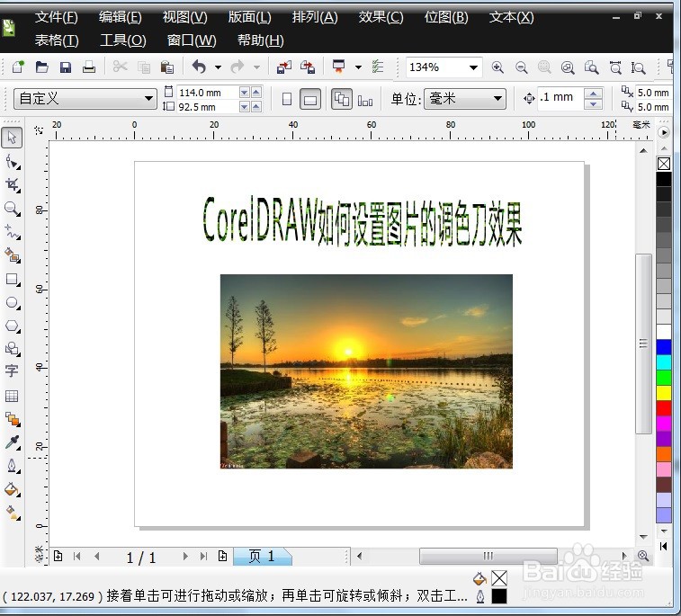Click the Zoom In magnifier in toolbar

[x=497, y=67]
